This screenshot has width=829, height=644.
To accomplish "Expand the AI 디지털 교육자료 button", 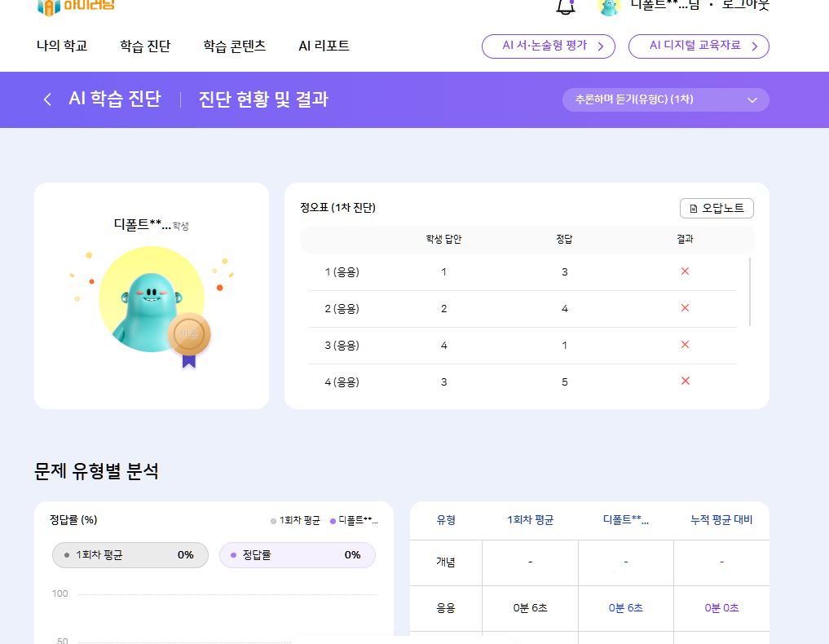I will pos(698,46).
